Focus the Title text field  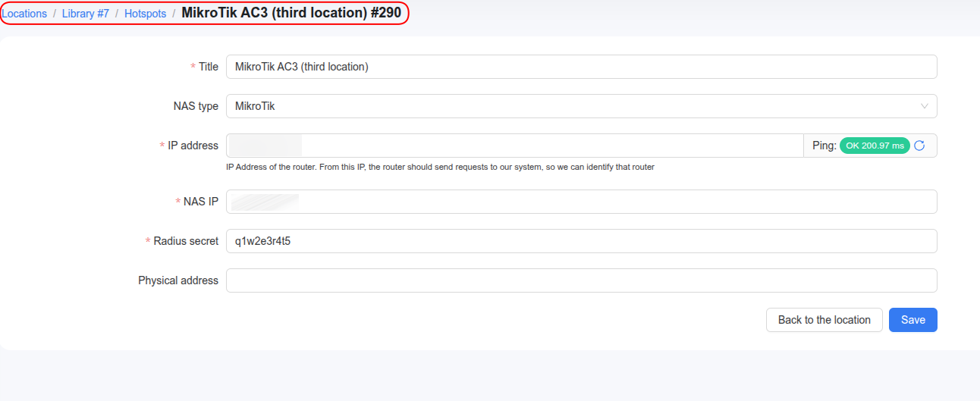[582, 67]
